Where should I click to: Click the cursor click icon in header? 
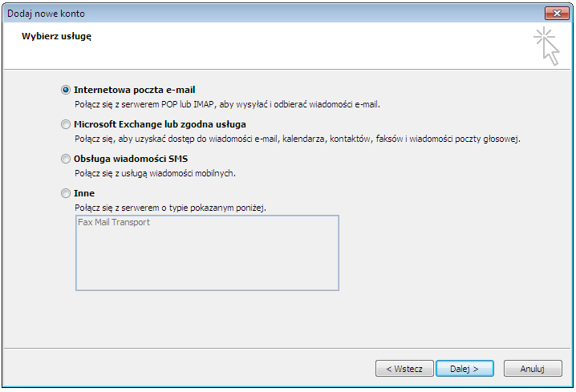[x=546, y=46]
